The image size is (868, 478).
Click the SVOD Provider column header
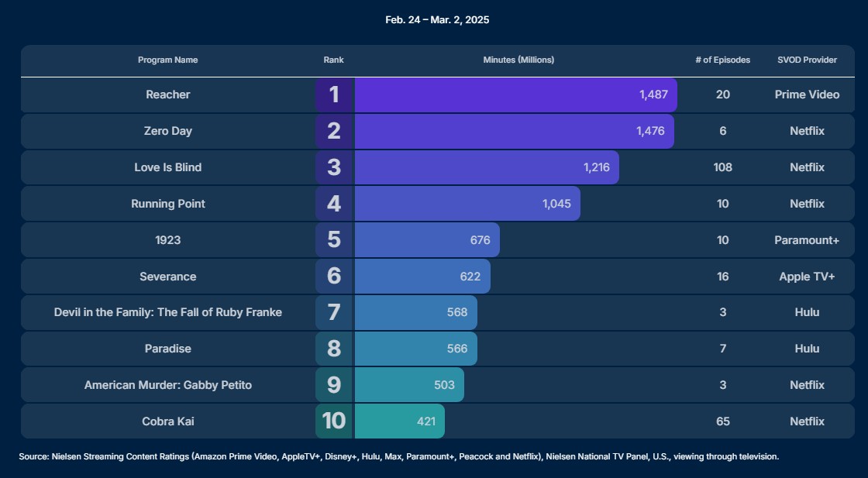[807, 60]
